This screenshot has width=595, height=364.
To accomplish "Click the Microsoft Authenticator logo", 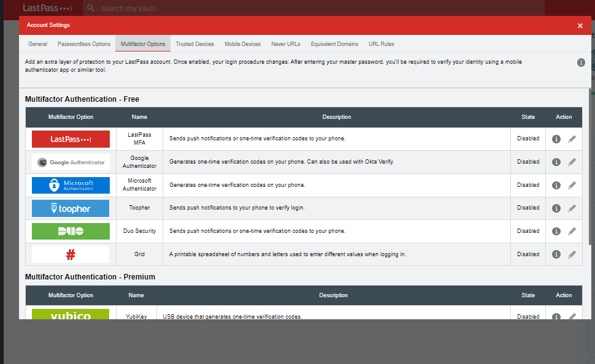I will pyautogui.click(x=71, y=186).
